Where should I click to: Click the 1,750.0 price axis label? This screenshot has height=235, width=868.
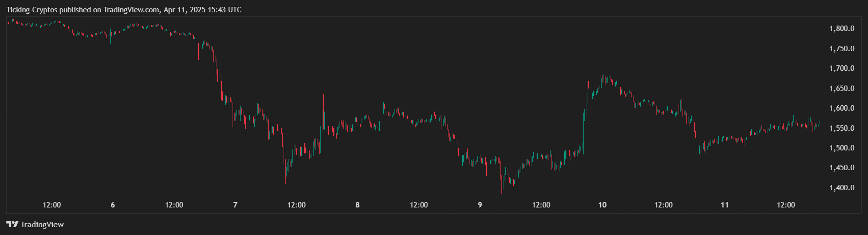(x=842, y=49)
